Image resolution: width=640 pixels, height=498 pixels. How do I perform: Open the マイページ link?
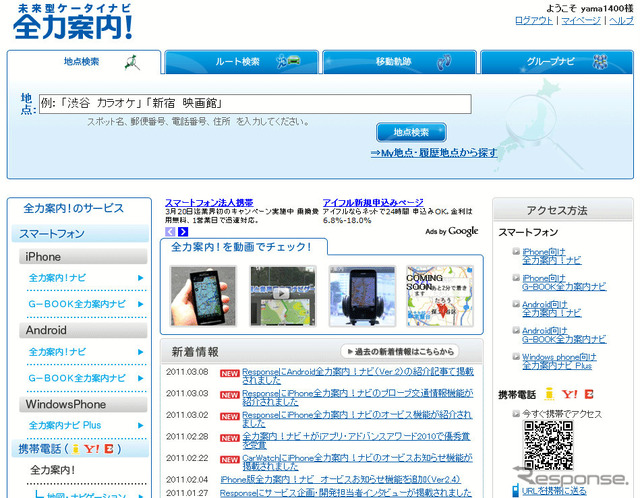pyautogui.click(x=581, y=20)
